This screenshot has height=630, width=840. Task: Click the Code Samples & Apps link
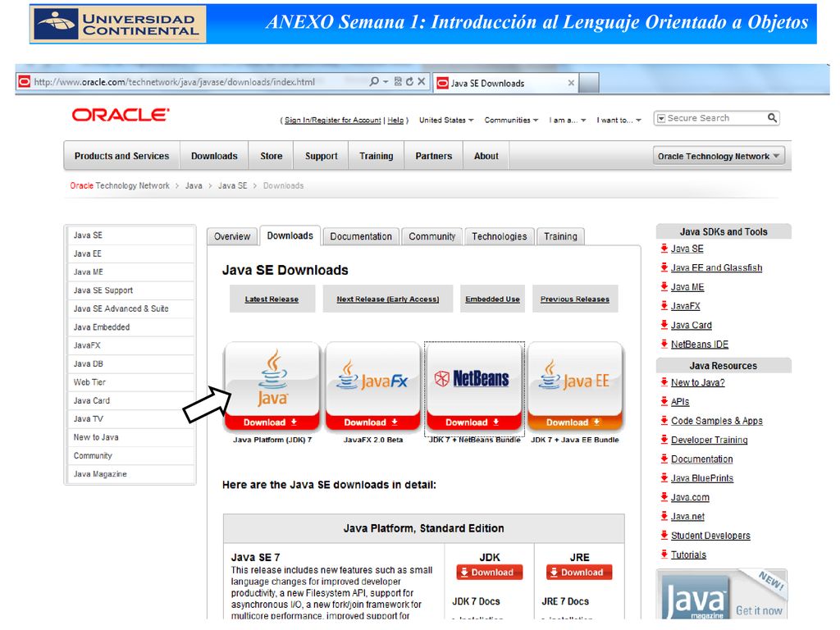(717, 421)
